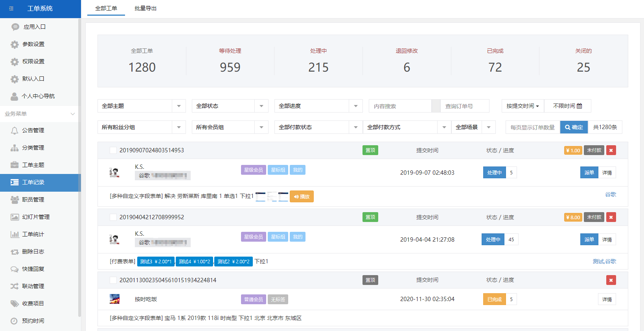Click 确定 search button
The height and width of the screenshot is (331, 644).
point(574,127)
